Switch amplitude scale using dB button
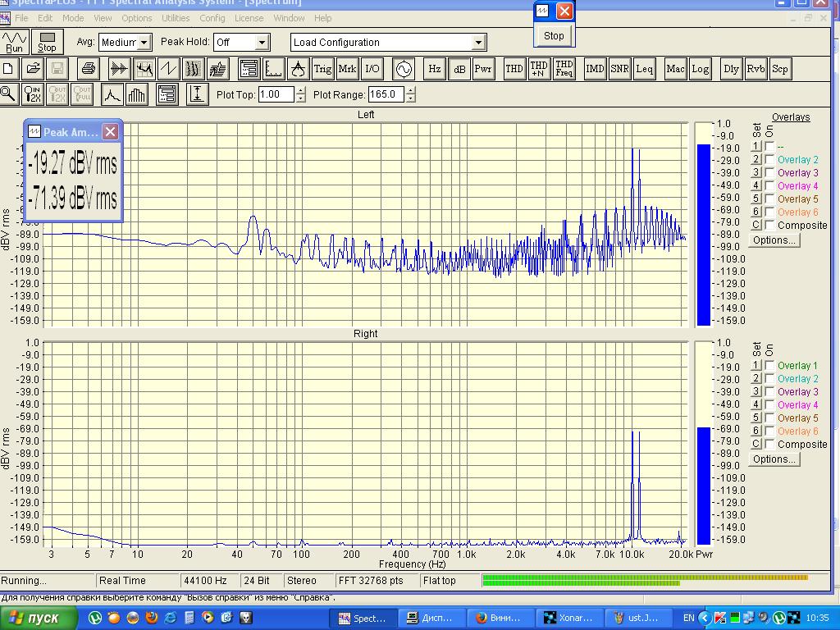This screenshot has height=630, width=840. point(459,69)
